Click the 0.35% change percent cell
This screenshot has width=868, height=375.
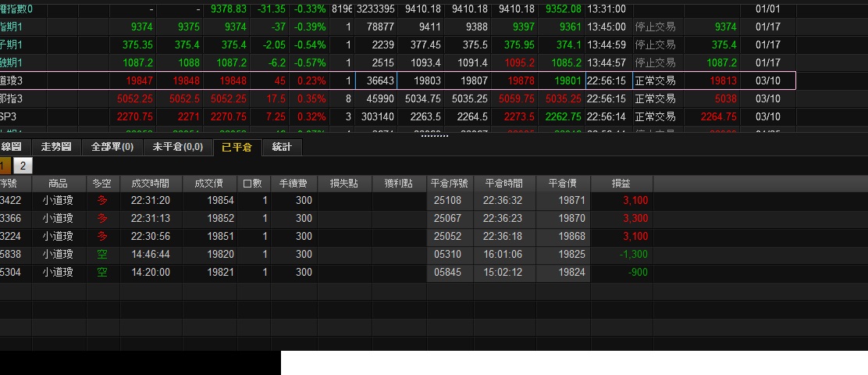tap(311, 98)
